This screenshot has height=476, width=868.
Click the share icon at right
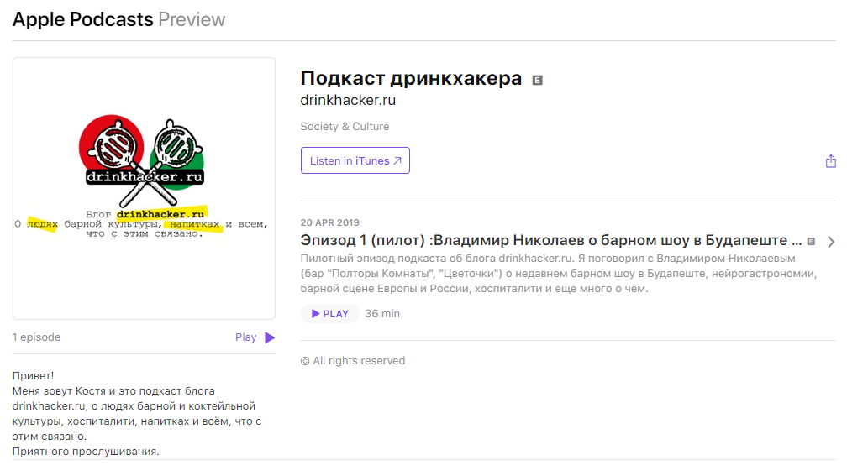(x=830, y=161)
